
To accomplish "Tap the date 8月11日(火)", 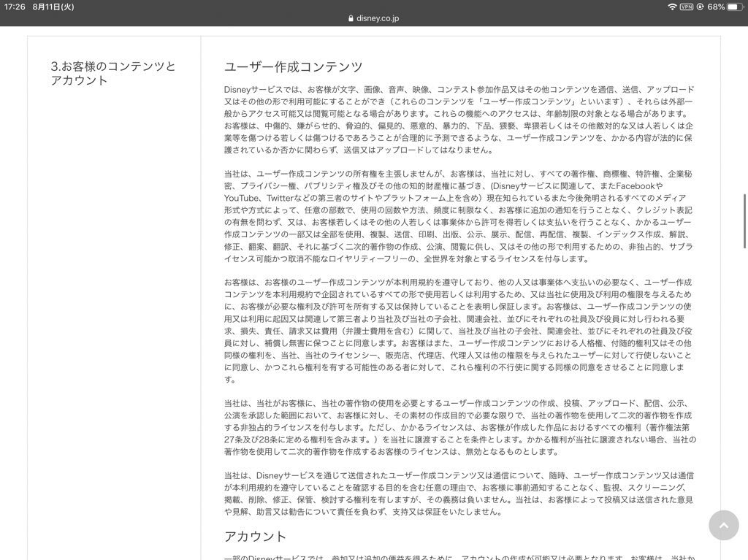I will pyautogui.click(x=53, y=7).
